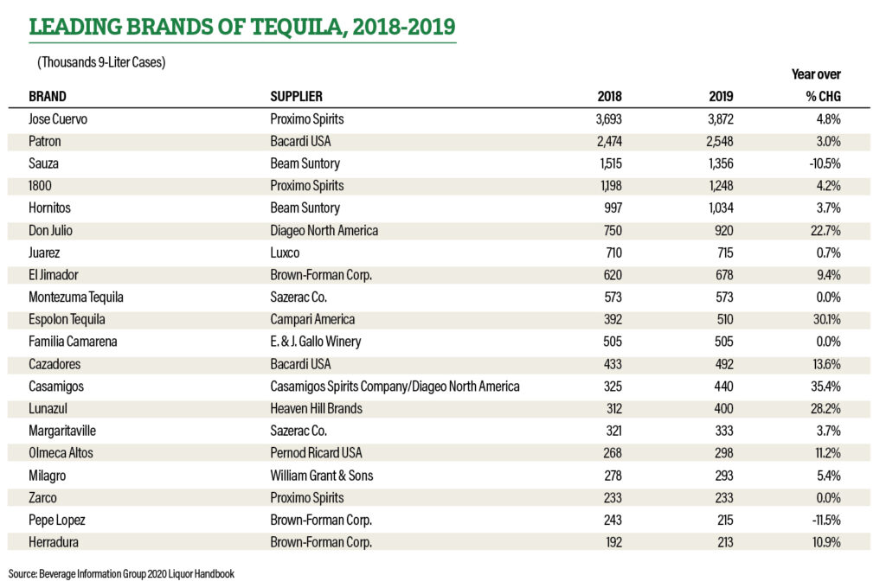The height and width of the screenshot is (588, 886).
Task: Click the % CHG column header
Action: click(824, 97)
